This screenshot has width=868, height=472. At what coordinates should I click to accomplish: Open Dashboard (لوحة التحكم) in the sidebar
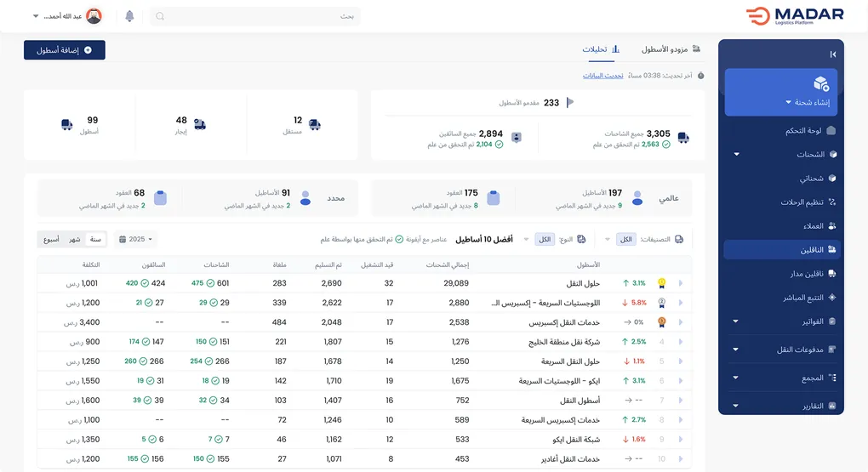803,131
